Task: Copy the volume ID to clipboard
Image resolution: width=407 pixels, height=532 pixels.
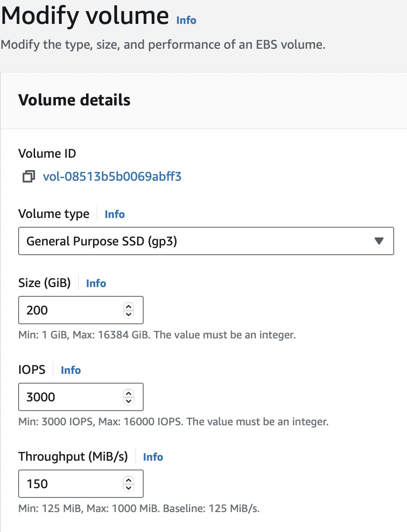Action: pos(28,177)
